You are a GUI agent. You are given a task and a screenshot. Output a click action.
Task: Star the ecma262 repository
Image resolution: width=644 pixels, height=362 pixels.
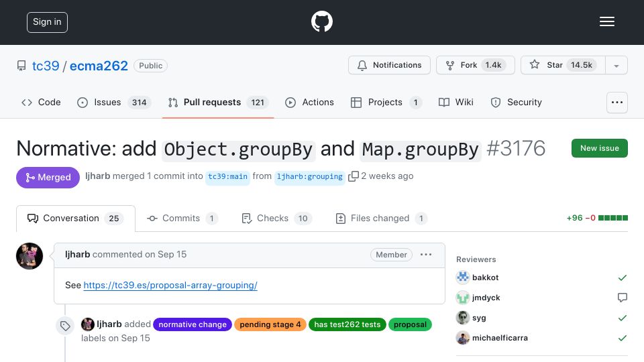tap(563, 65)
